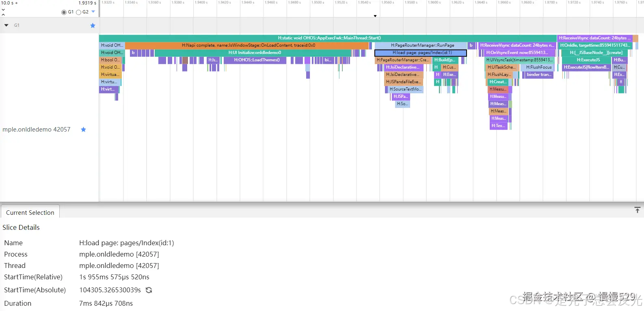Viewport: 644px width, 311px height.
Task: Click the 1.9319 s time readout
Action: [x=87, y=3]
